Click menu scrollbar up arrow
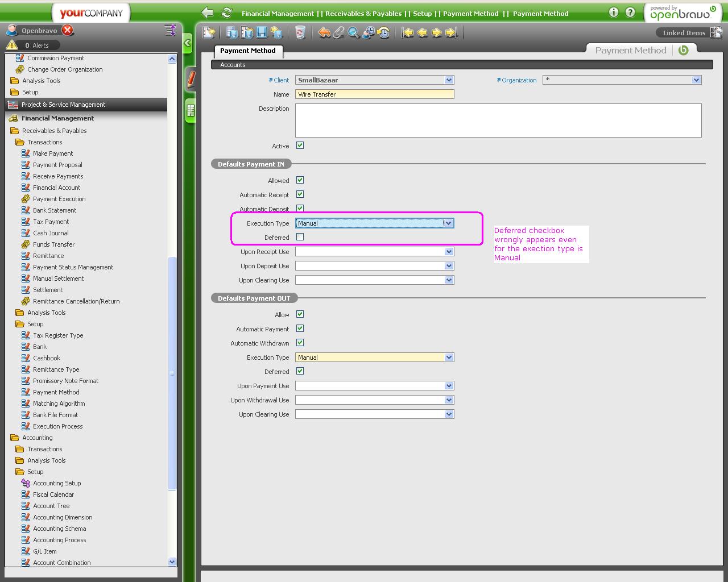 click(x=172, y=59)
